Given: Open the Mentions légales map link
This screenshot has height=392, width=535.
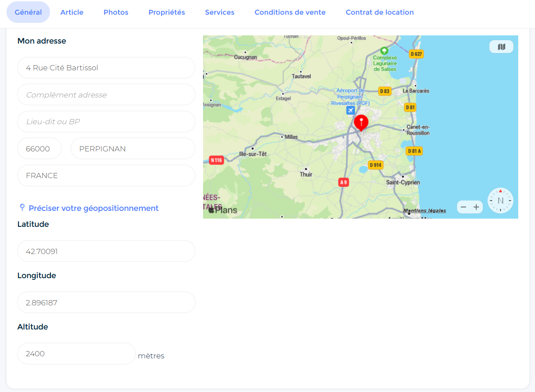Looking at the screenshot, I should (x=425, y=210).
